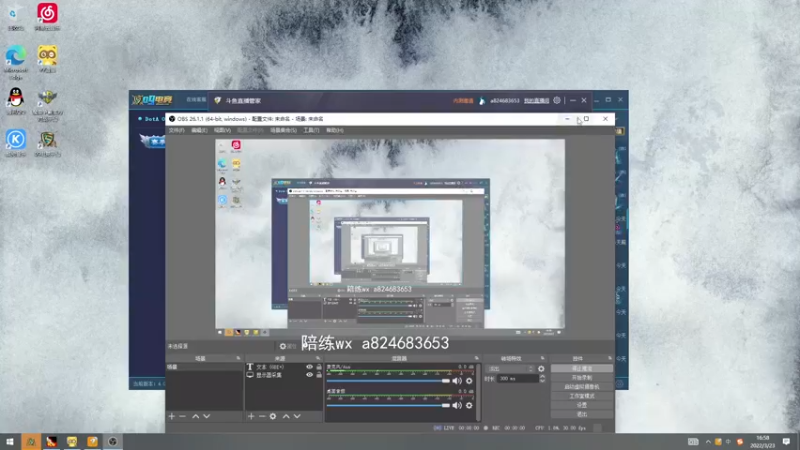Screen dimensions: 800x450
Task: Open settings gear in 斗鱼直播管家 title bar
Action: coord(557,101)
